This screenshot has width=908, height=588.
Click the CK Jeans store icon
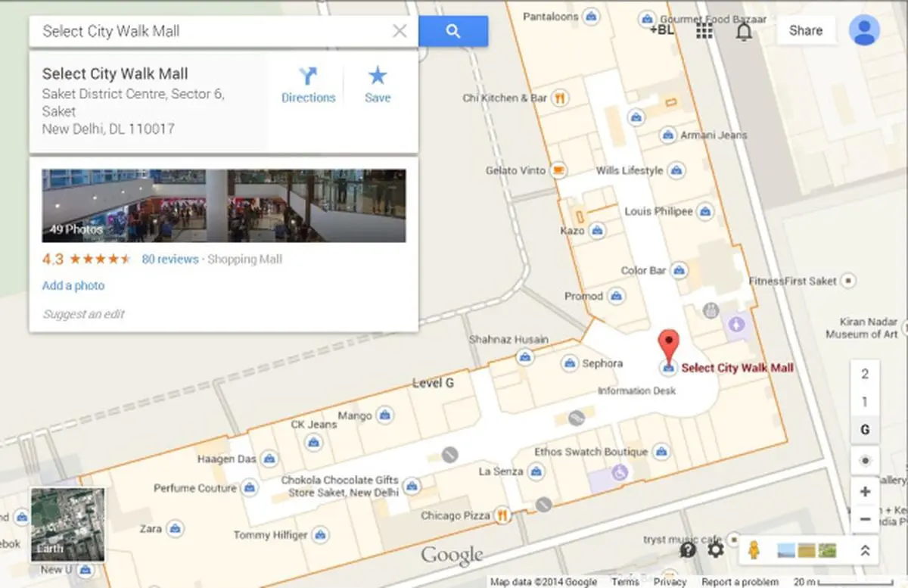tap(314, 443)
